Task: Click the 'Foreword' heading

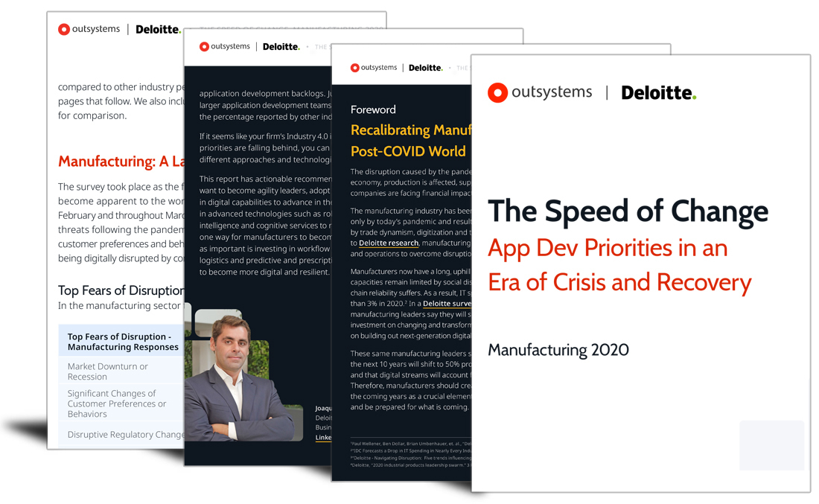Action: [373, 109]
